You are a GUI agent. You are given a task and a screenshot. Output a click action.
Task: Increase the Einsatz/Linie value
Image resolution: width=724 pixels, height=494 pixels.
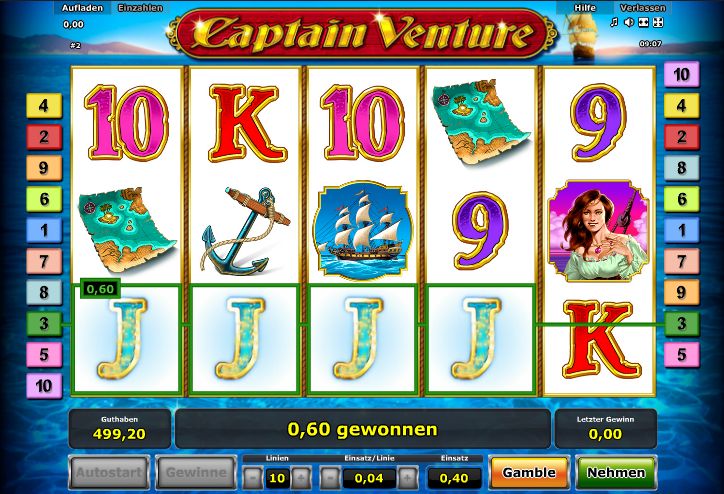pyautogui.click(x=407, y=478)
